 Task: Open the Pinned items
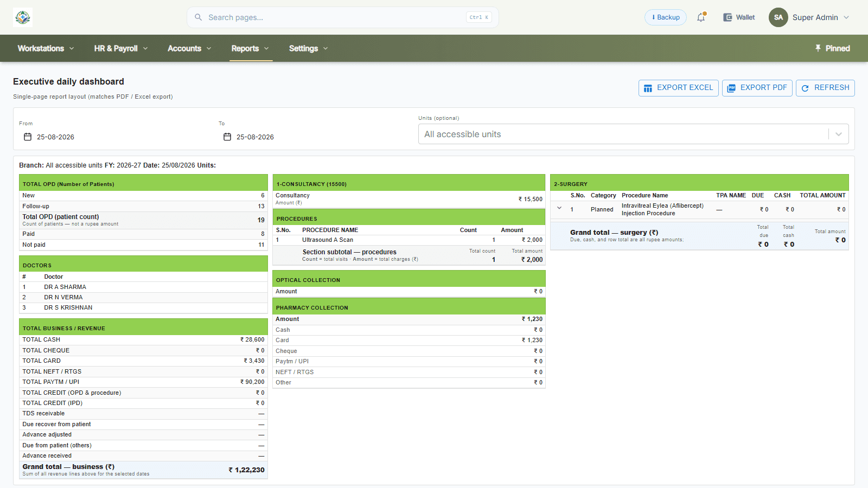click(832, 48)
